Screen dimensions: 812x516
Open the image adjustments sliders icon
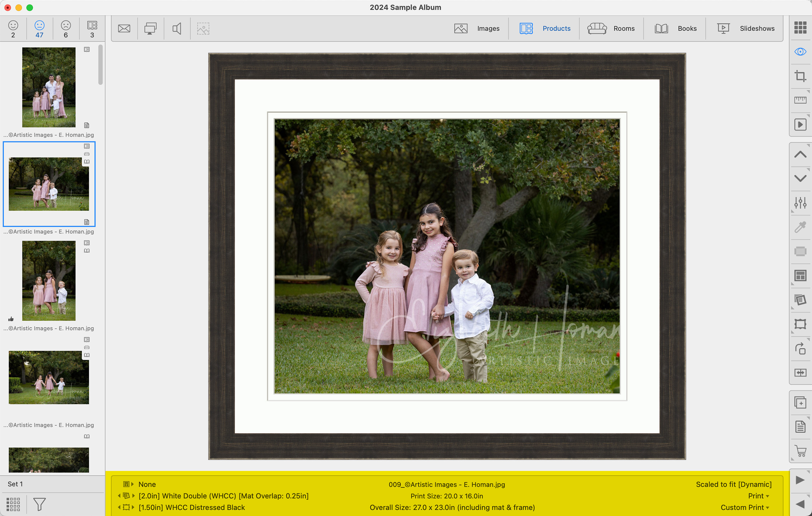(x=800, y=203)
